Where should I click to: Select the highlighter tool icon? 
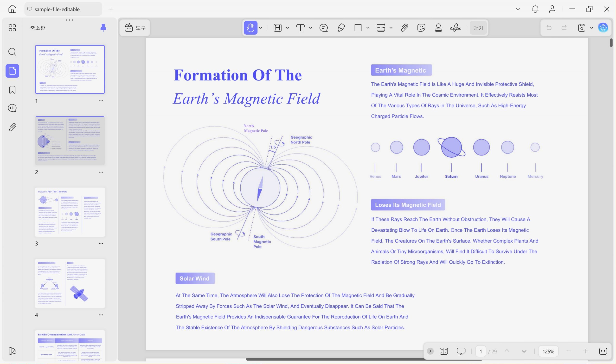pyautogui.click(x=277, y=28)
